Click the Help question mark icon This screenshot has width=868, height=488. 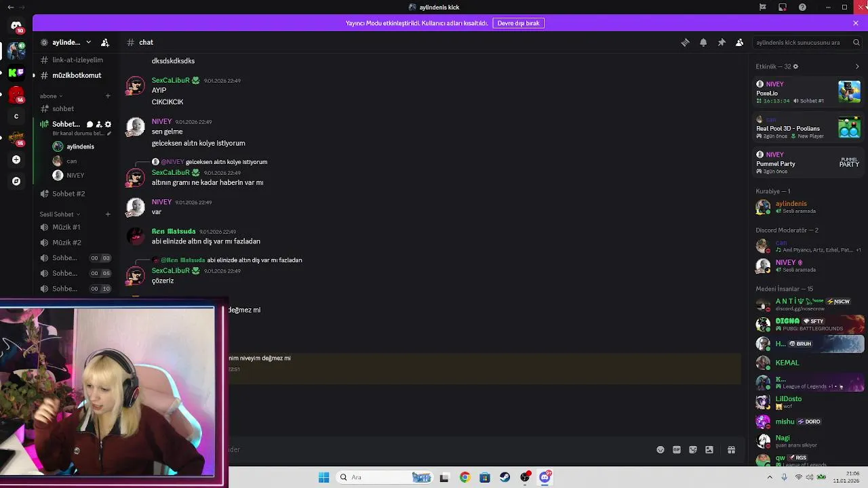click(x=803, y=7)
